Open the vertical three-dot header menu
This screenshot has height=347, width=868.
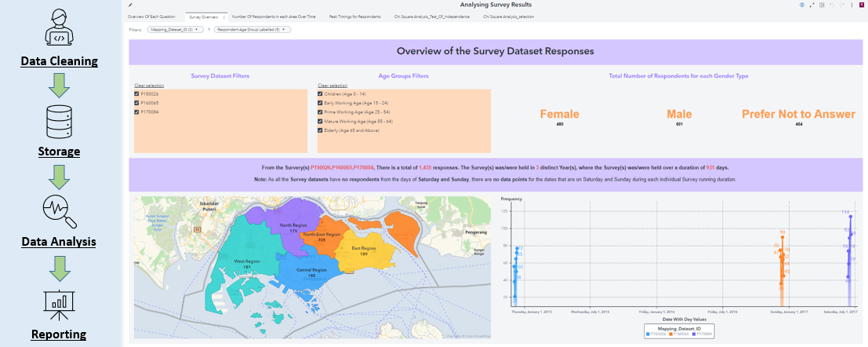[852, 5]
